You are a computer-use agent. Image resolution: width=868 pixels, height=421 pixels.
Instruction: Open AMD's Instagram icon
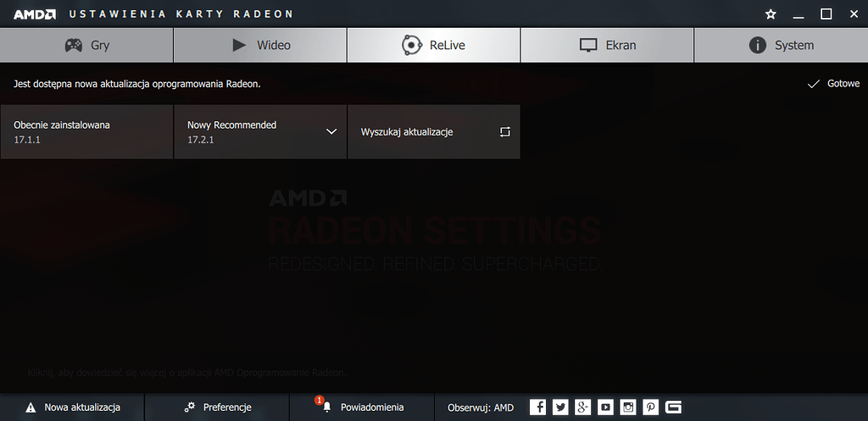pos(628,407)
